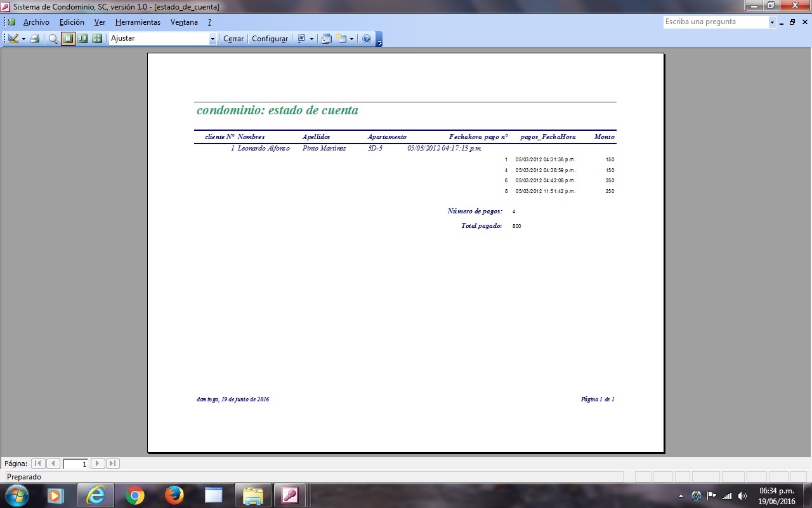Expand the Ajustar zoom dropdown
The width and height of the screenshot is (812, 508).
pos(213,39)
